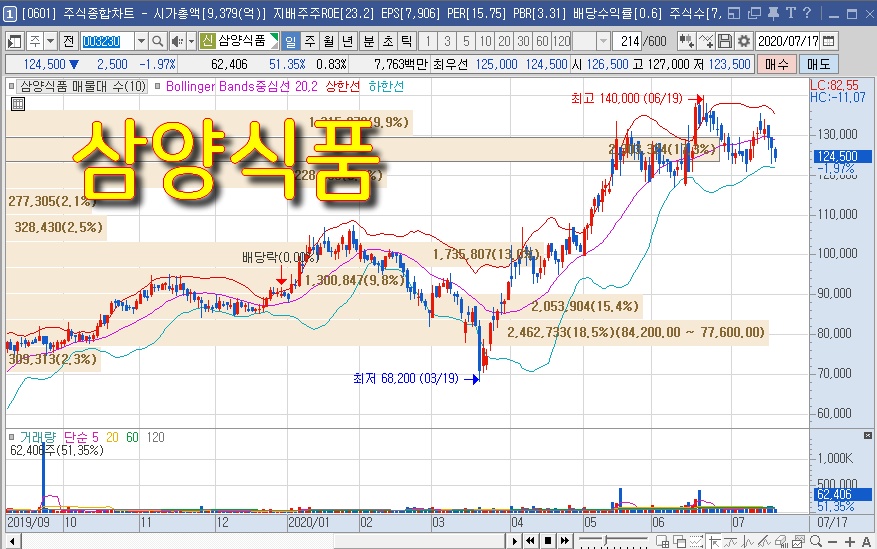This screenshot has height=549, width=877.
Task: Save chart settings with floppy disk icon
Action: click(x=725, y=41)
